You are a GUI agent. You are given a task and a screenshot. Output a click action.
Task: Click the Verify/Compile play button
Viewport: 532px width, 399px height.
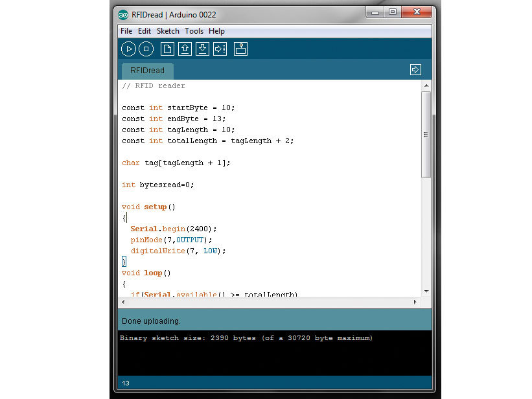pyautogui.click(x=128, y=49)
